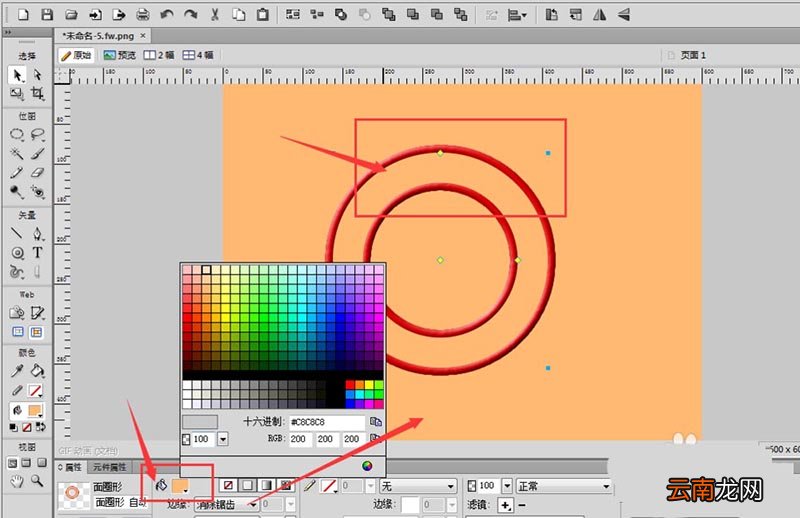This screenshot has width=800, height=518.
Task: Open a file via folder icon
Action: pyautogui.click(x=71, y=15)
